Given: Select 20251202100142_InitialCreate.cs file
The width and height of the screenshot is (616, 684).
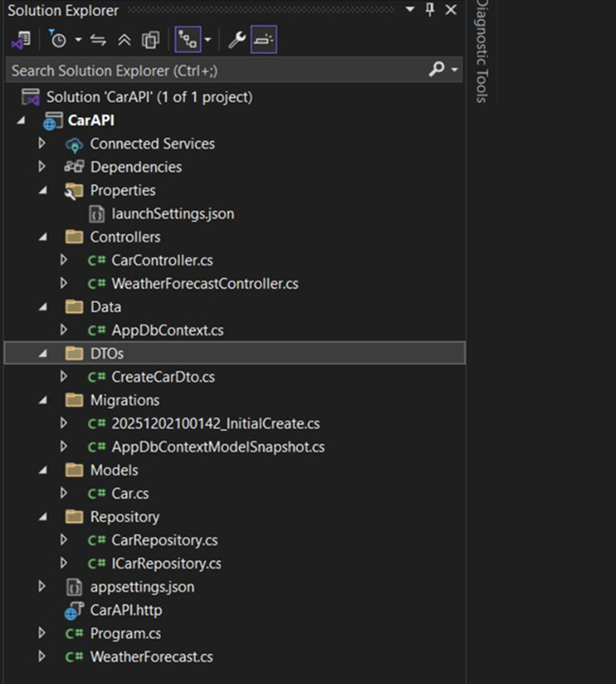Looking at the screenshot, I should coord(216,424).
